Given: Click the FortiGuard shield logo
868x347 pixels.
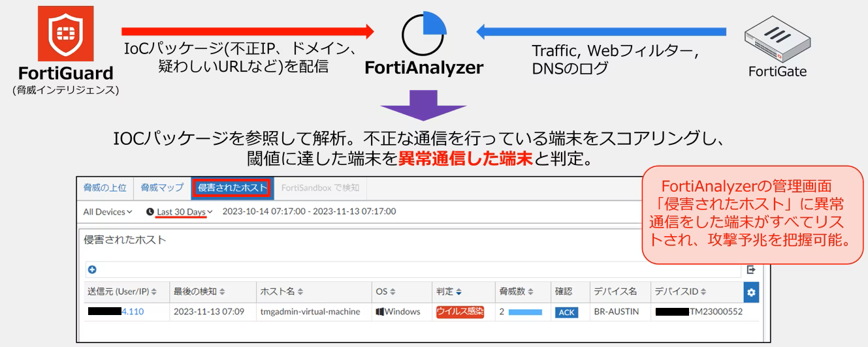Looking at the screenshot, I should pos(65,34).
